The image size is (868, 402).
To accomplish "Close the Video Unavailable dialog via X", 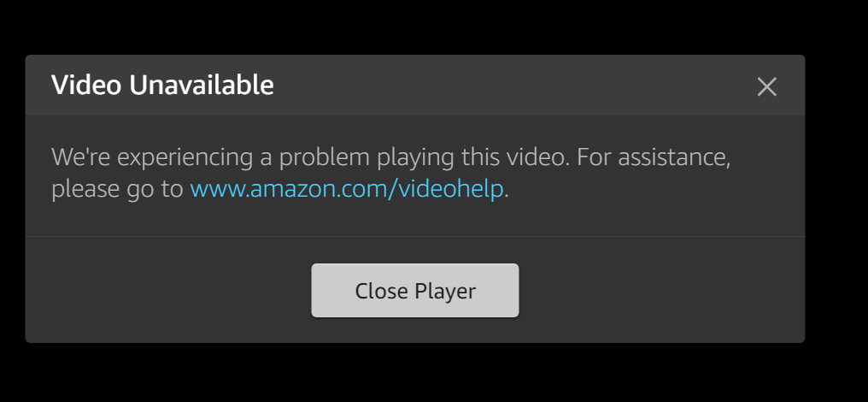I will pos(766,86).
